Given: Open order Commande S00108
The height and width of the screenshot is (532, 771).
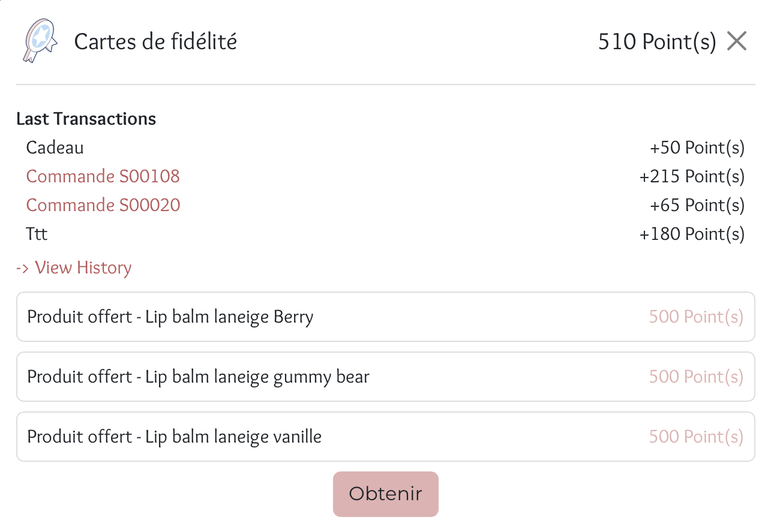Looking at the screenshot, I should 103,176.
